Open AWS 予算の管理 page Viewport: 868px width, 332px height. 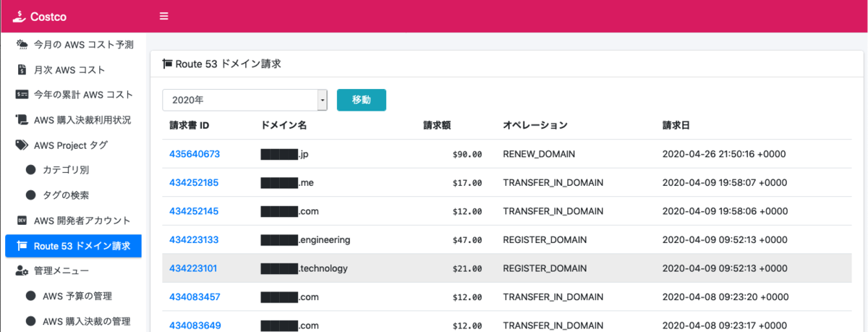77,296
